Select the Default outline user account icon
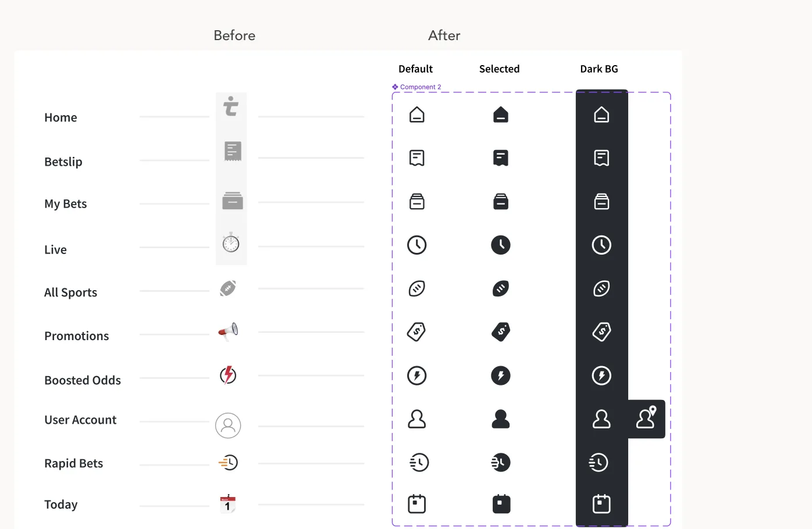The height and width of the screenshot is (529, 812). [x=417, y=419]
